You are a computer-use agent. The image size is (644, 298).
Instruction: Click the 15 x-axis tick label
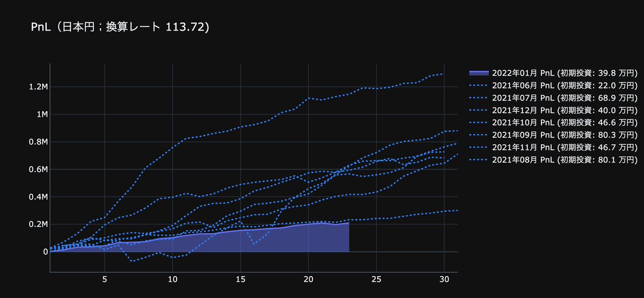point(240,280)
